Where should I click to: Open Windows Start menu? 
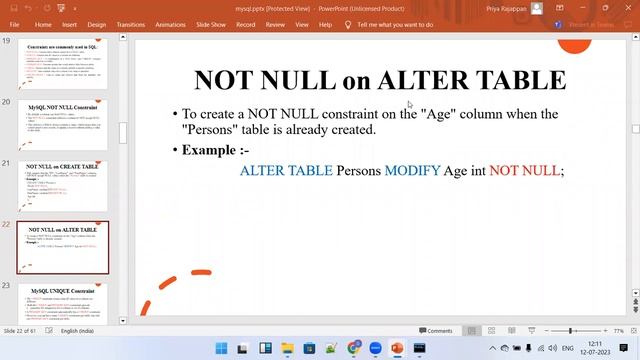221,348
